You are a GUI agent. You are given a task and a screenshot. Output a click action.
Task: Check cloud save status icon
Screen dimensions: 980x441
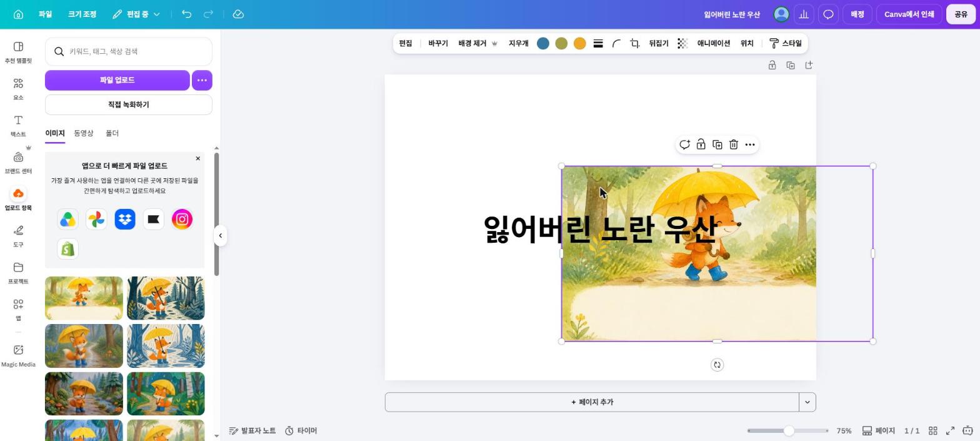(x=238, y=14)
